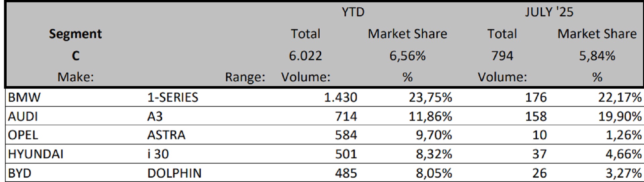Click the BMW make cell
Image resolution: width=644 pixels, height=182 pixels.
point(24,97)
